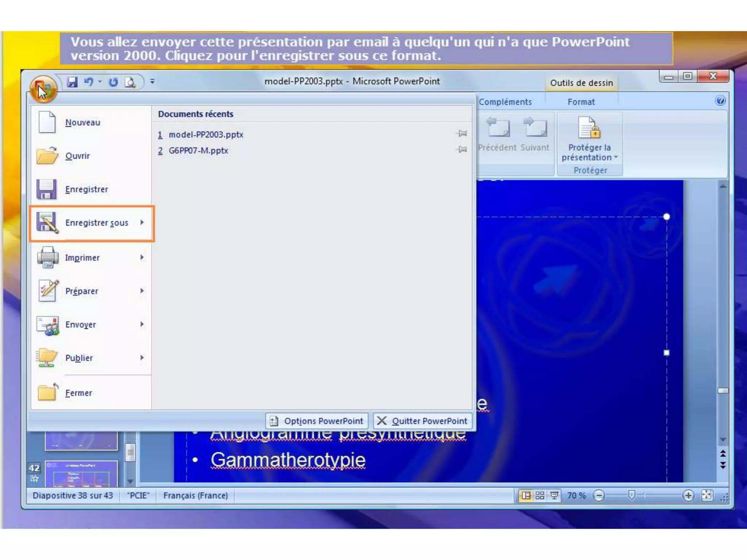This screenshot has height=560, width=747.
Task: Click the Options PowerPoint button
Action: coord(317,421)
